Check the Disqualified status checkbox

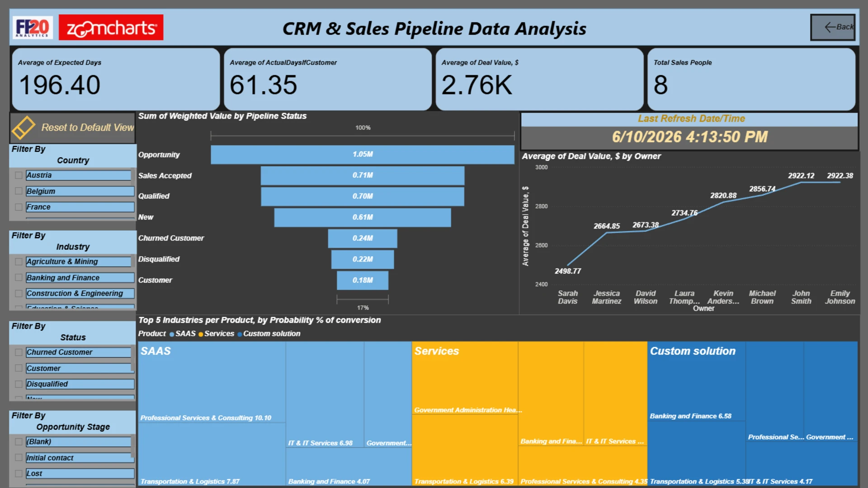point(19,384)
